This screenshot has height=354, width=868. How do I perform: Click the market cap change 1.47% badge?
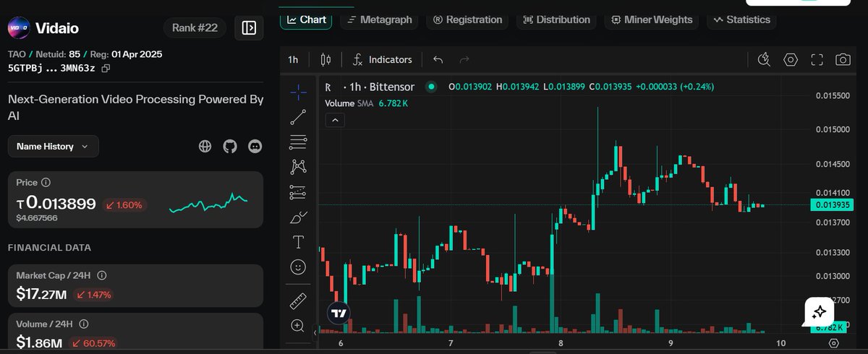coord(93,295)
